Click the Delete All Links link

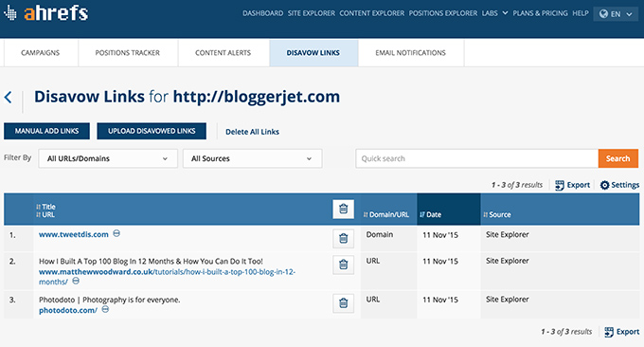[252, 132]
